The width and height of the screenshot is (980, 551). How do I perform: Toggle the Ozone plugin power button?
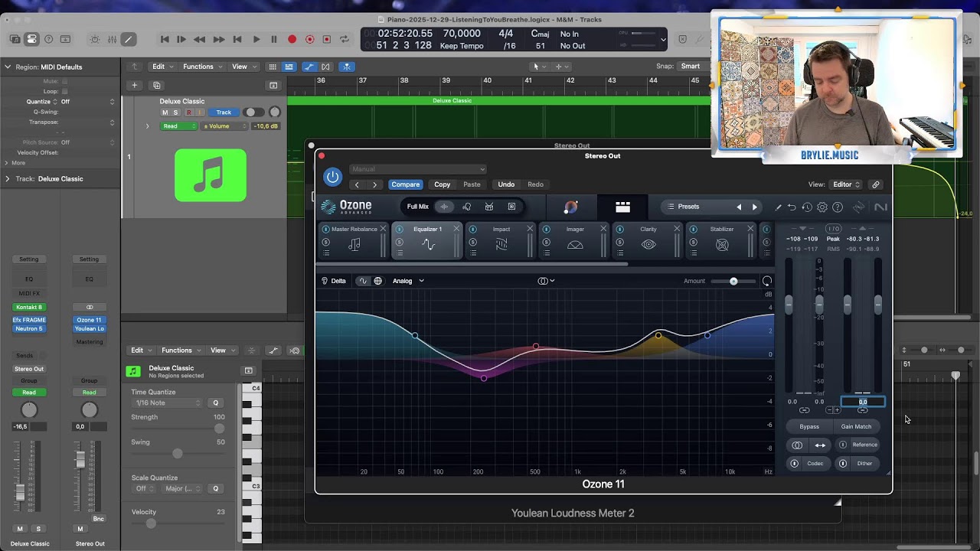(332, 177)
